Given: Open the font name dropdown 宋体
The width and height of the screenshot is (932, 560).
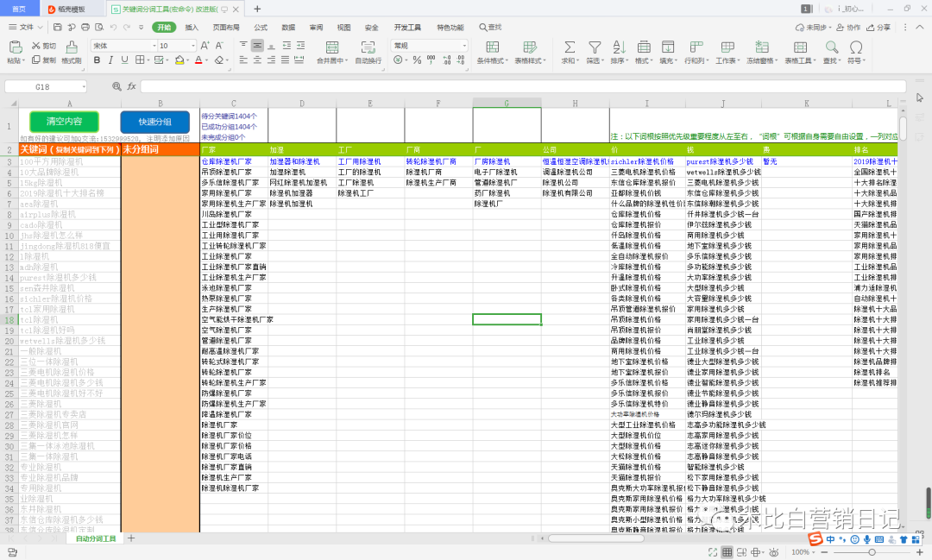Looking at the screenshot, I should click(154, 46).
